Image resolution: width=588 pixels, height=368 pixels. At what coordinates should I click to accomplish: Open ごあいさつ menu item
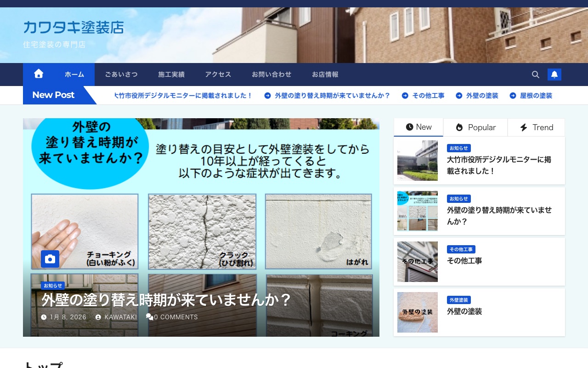[121, 75]
